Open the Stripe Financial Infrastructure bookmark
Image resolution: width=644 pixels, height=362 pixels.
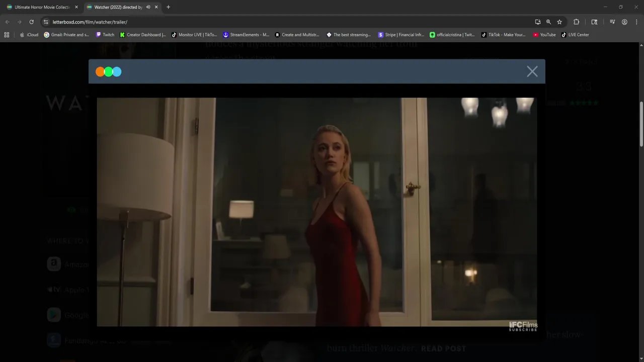point(401,35)
